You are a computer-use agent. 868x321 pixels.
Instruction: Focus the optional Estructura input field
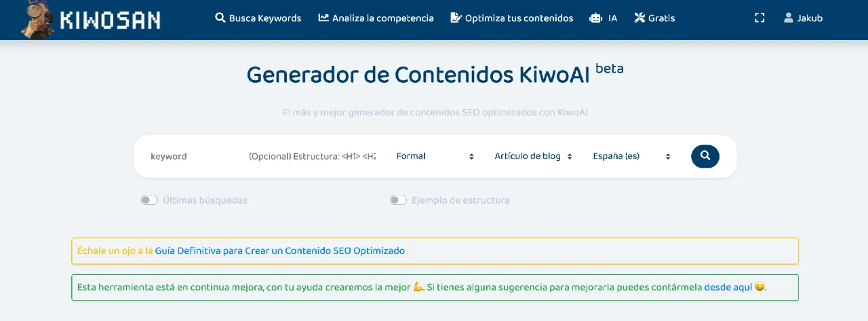312,156
